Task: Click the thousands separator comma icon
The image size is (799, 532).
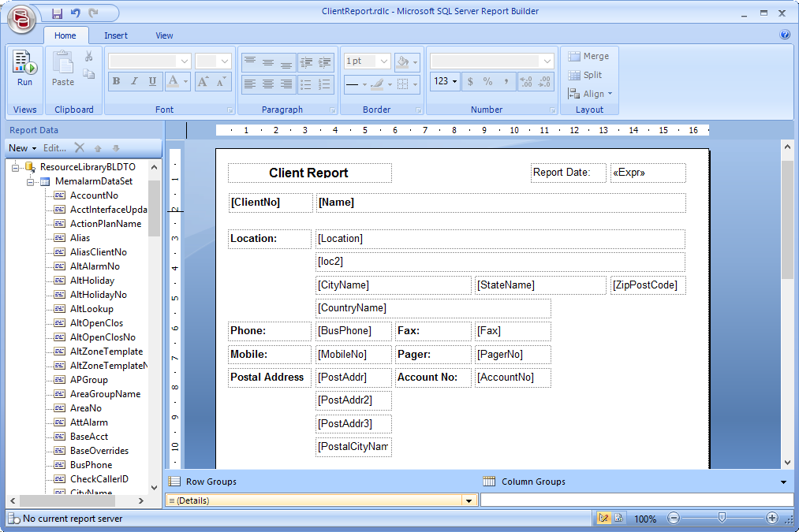Action: pyautogui.click(x=506, y=81)
